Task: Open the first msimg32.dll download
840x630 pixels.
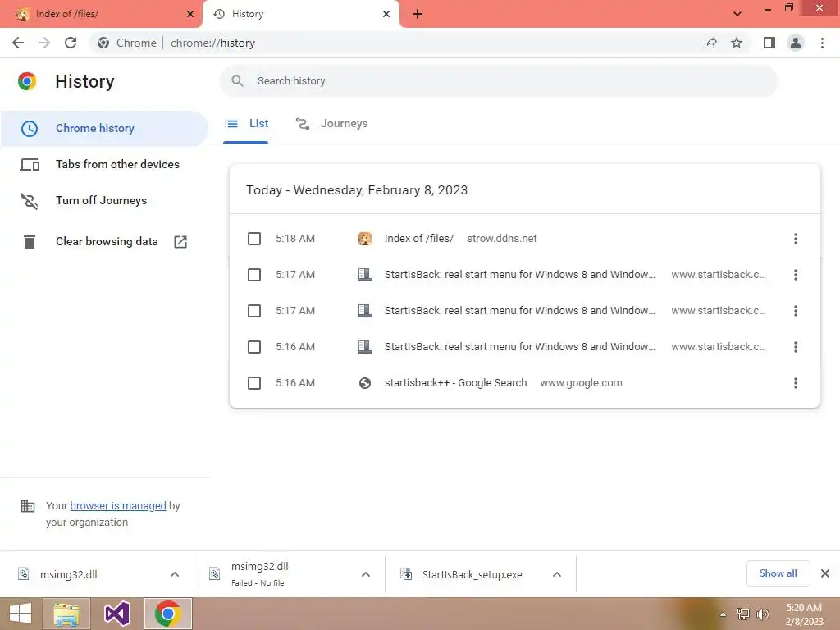Action: coord(69,575)
